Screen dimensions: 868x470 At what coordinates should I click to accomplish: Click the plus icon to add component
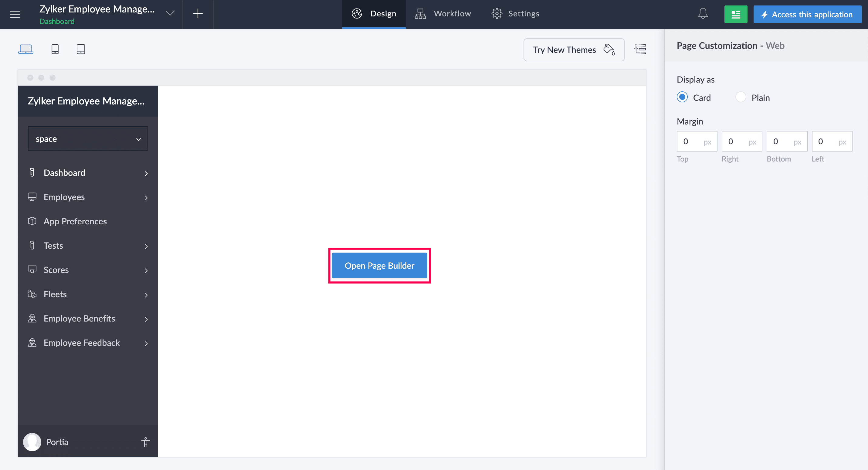[198, 14]
